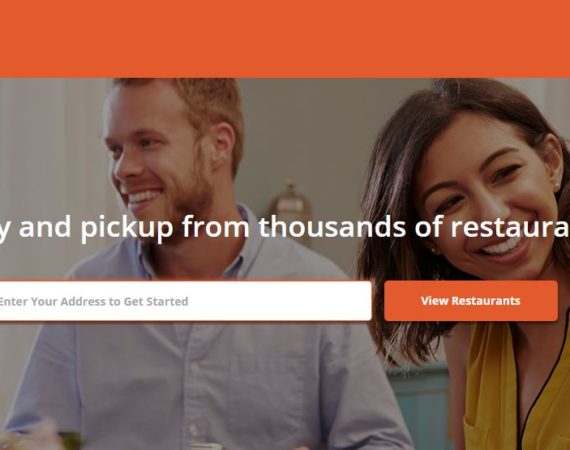
Task: Click the word 'pickup' in the headline
Action: pos(127,228)
